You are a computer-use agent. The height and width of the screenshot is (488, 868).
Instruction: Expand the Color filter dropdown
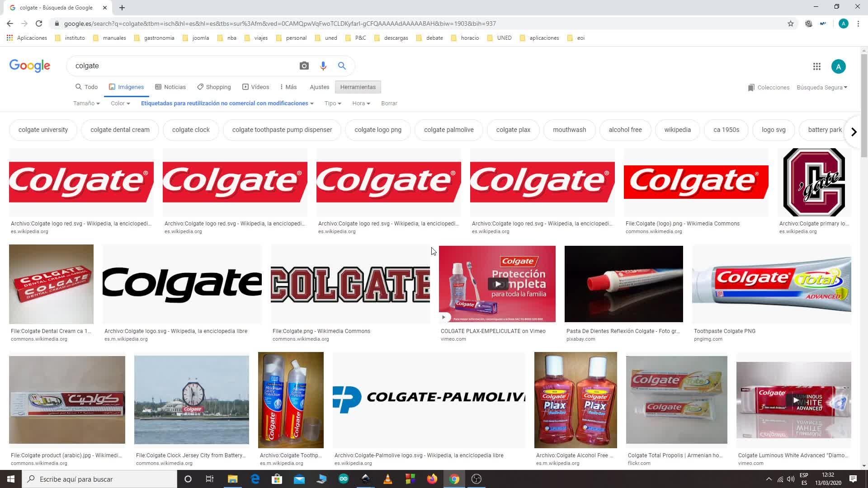tap(120, 103)
